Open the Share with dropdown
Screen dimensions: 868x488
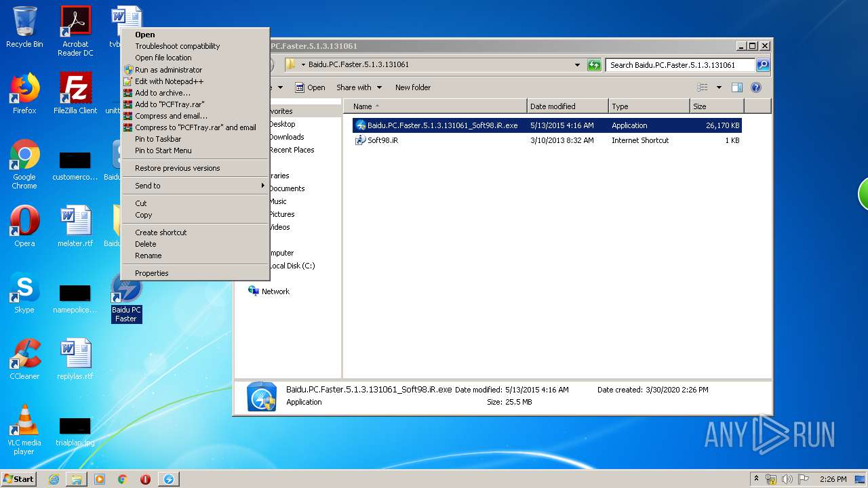pos(359,87)
